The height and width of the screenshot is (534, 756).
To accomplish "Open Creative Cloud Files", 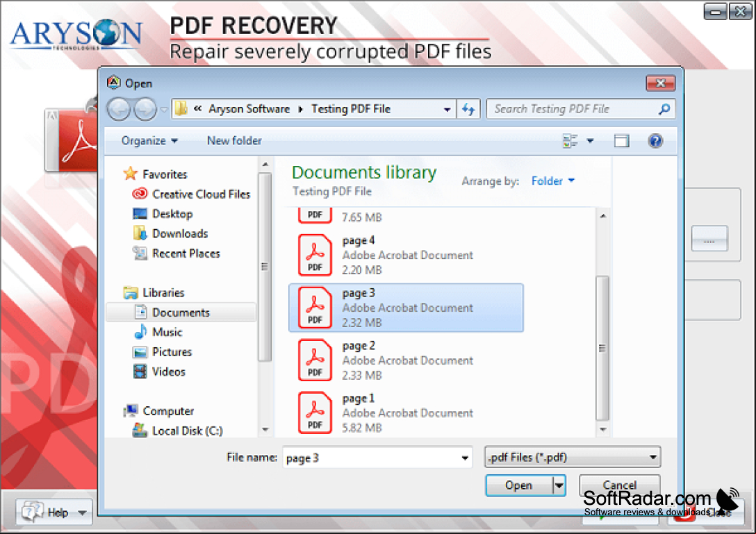I will pyautogui.click(x=201, y=194).
